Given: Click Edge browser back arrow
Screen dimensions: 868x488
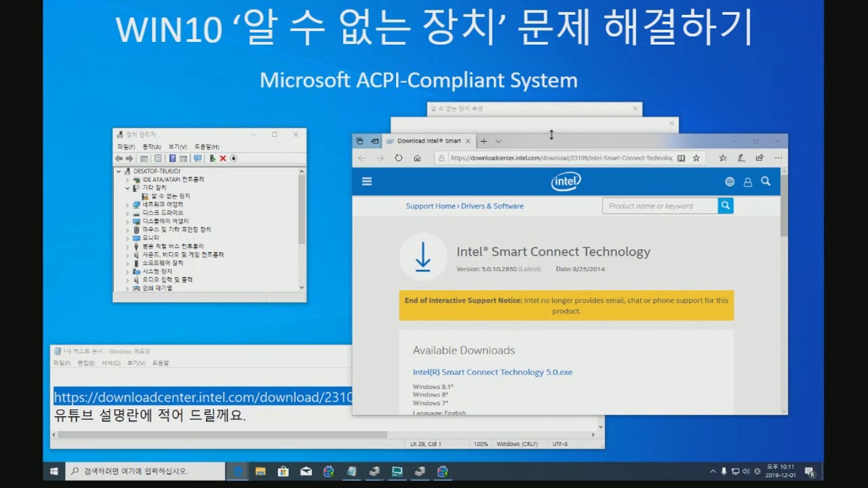Looking at the screenshot, I should pos(362,158).
